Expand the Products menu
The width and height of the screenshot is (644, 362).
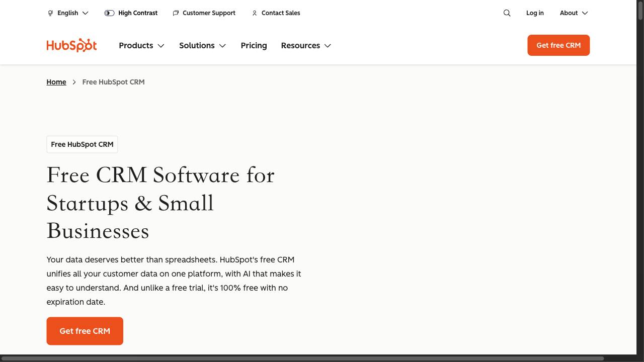click(x=141, y=45)
